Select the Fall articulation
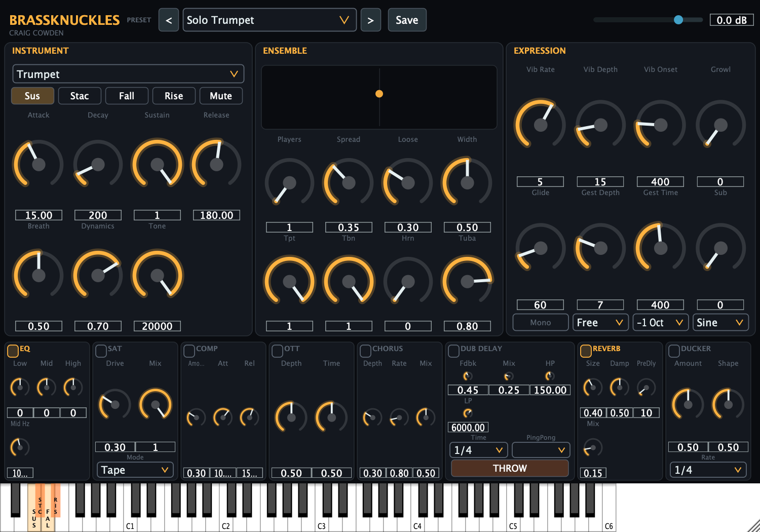Image resolution: width=760 pixels, height=532 pixels. [x=127, y=96]
